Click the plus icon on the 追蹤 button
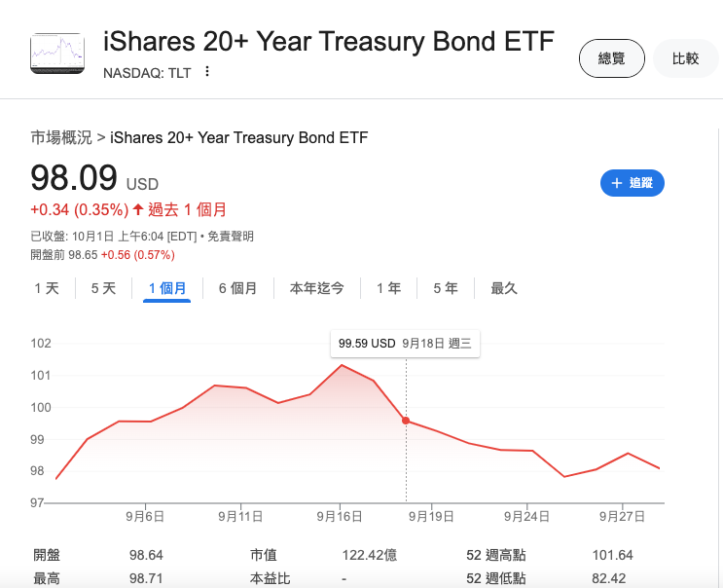This screenshot has width=723, height=588. [617, 183]
